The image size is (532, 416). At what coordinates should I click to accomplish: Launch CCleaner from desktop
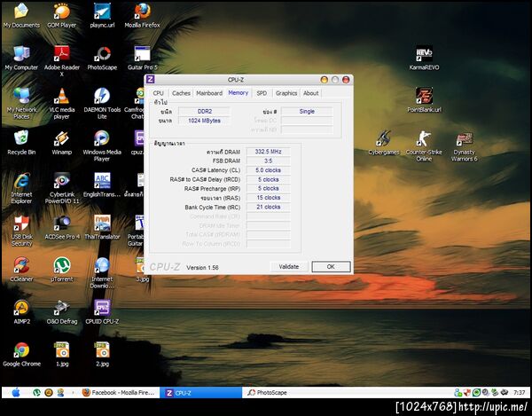click(x=21, y=270)
